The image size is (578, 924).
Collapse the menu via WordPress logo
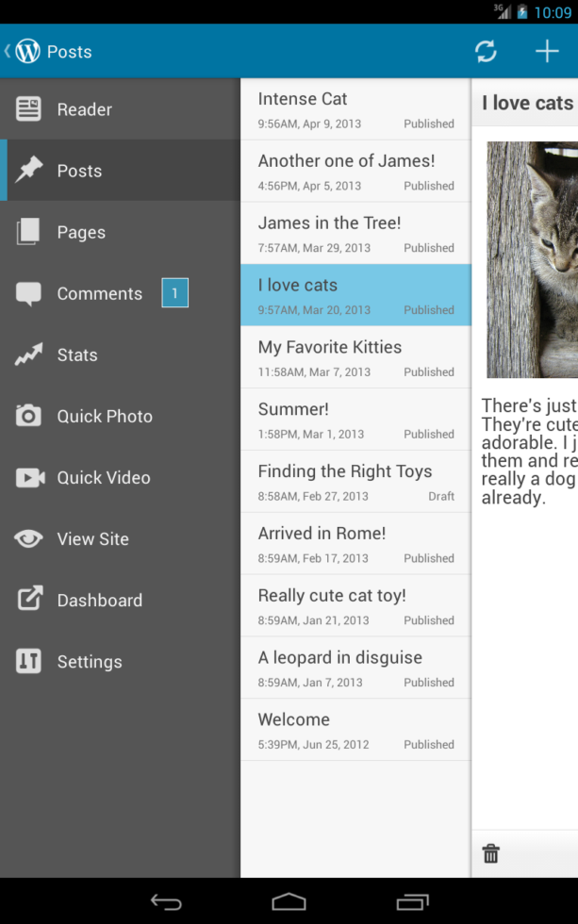pyautogui.click(x=27, y=52)
